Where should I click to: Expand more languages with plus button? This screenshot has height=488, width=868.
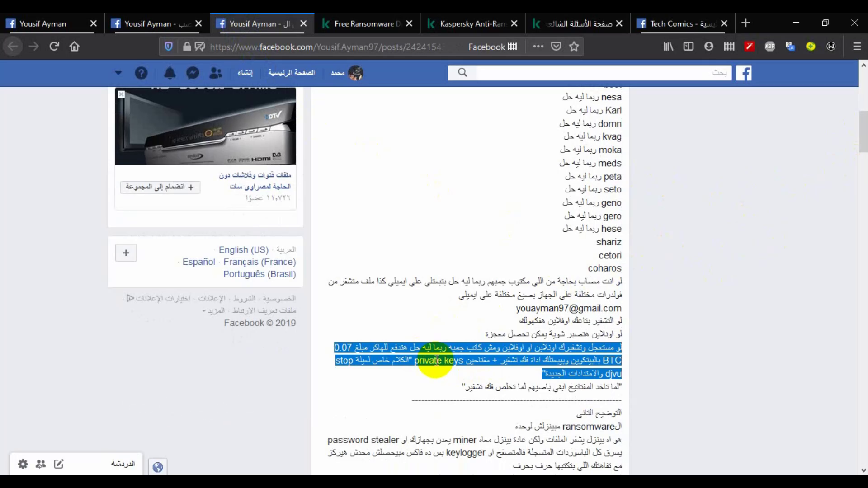point(126,253)
